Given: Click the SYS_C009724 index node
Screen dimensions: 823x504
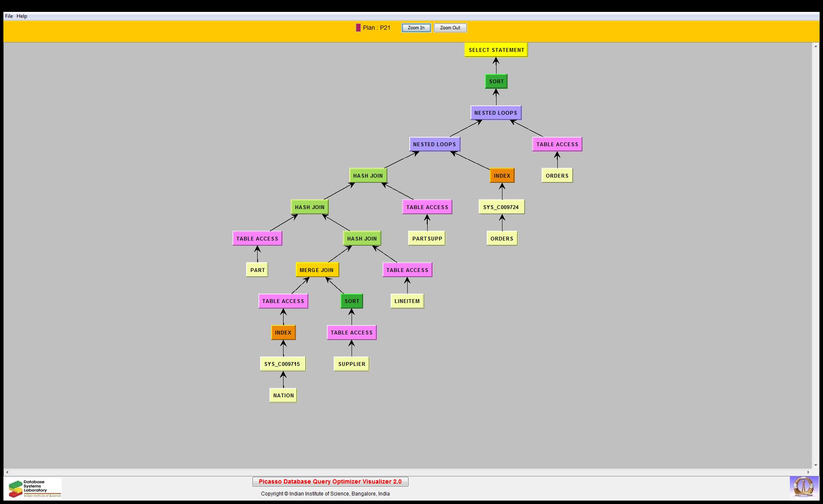Looking at the screenshot, I should click(501, 207).
